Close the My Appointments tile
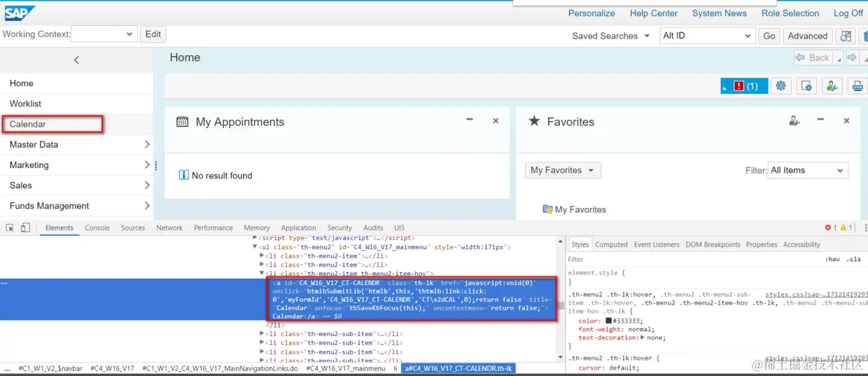 496,120
